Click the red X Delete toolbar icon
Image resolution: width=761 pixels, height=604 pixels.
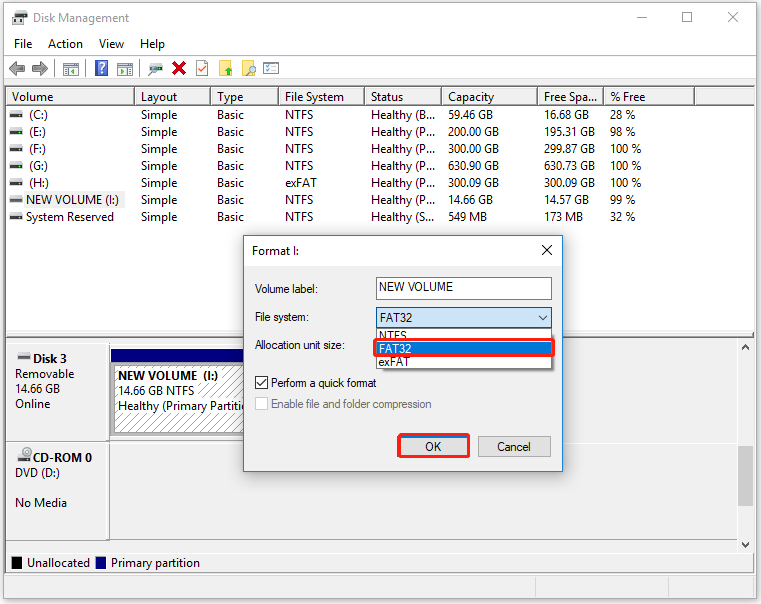[x=179, y=68]
